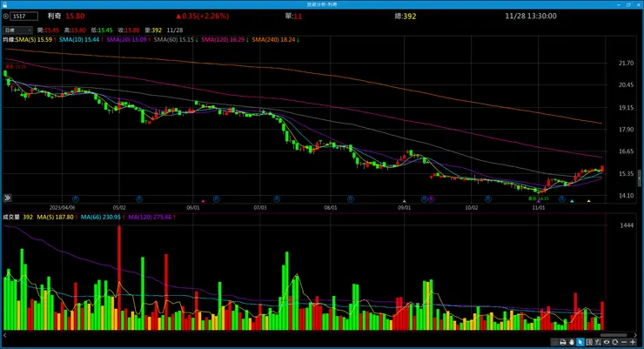This screenshot has width=644, height=349.
Task: Click the SMA(5) 15.59 legend label
Action: click(x=34, y=40)
